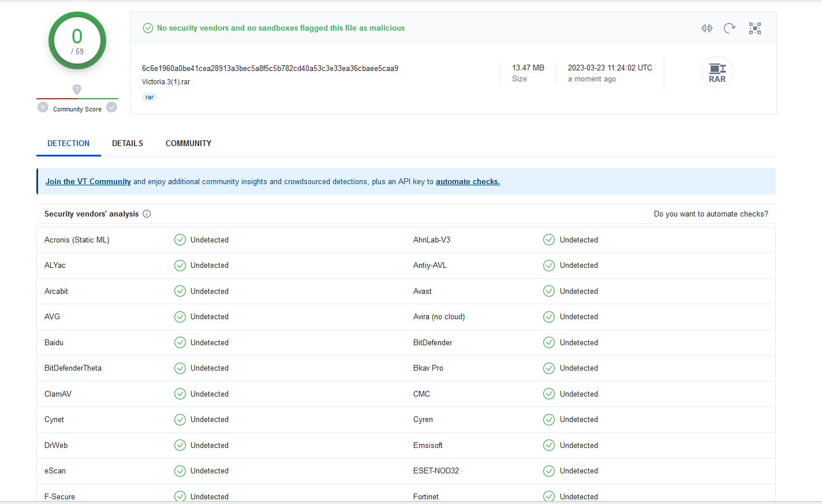Click the green 0/59 detection score circle
The width and height of the screenshot is (822, 504).
(77, 41)
